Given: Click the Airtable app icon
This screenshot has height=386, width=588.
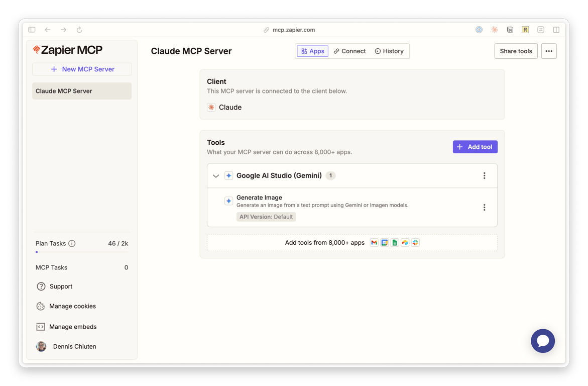Looking at the screenshot, I should tap(405, 243).
